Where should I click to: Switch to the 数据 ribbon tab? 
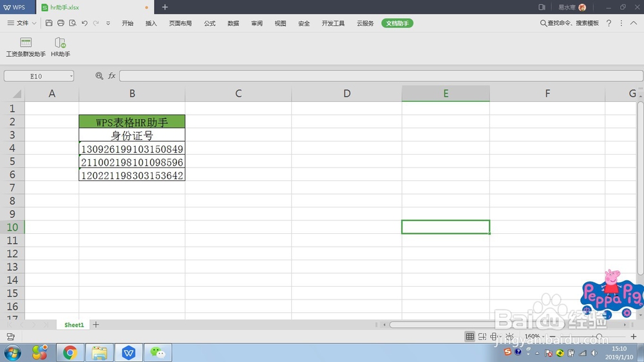(233, 23)
